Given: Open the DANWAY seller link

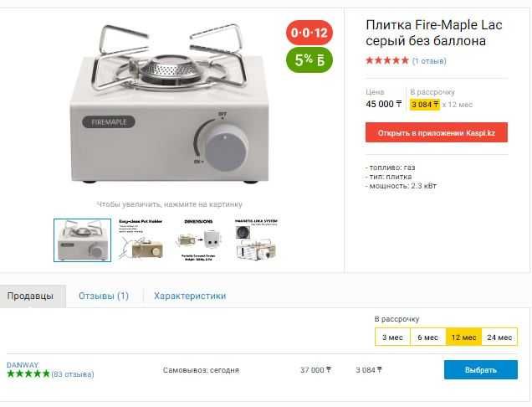Looking at the screenshot, I should pos(23,365).
